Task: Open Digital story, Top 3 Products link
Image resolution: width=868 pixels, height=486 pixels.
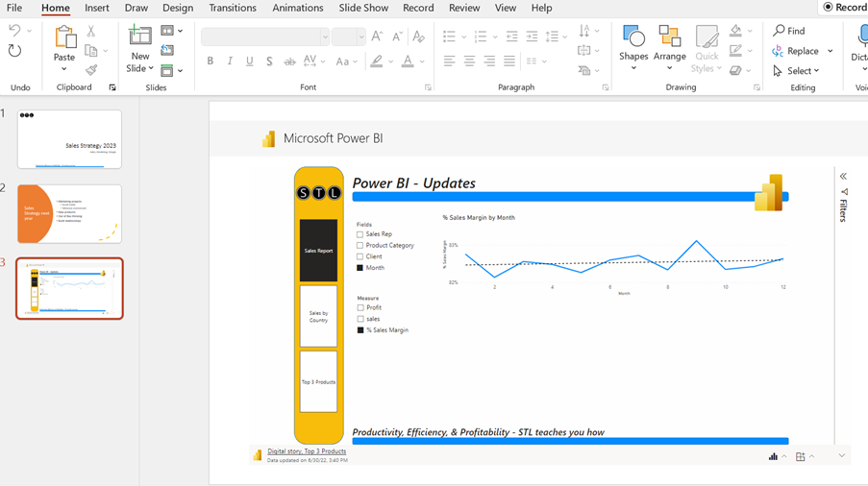Action: (x=307, y=451)
